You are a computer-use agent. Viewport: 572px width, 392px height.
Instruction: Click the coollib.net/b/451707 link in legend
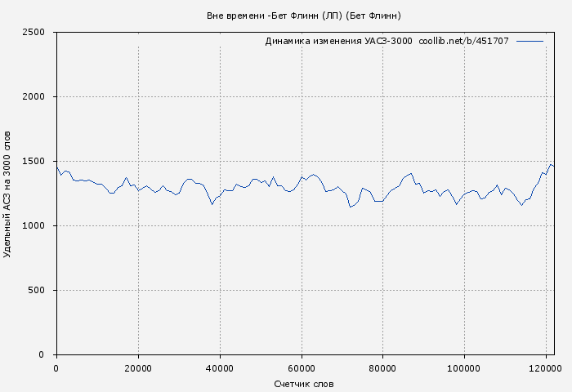463,41
